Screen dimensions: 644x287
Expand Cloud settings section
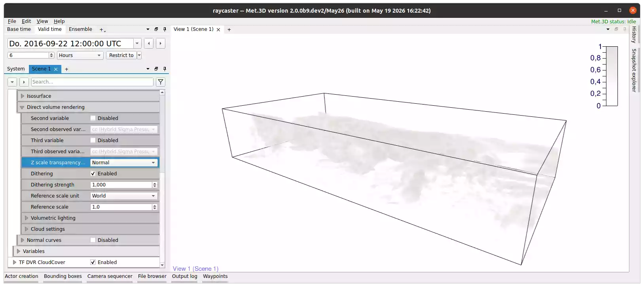click(27, 229)
